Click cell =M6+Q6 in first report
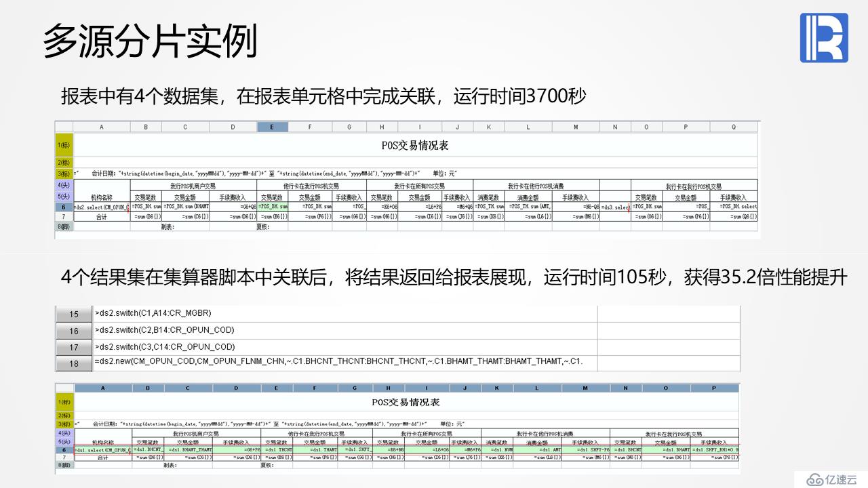 pyautogui.click(x=458, y=207)
